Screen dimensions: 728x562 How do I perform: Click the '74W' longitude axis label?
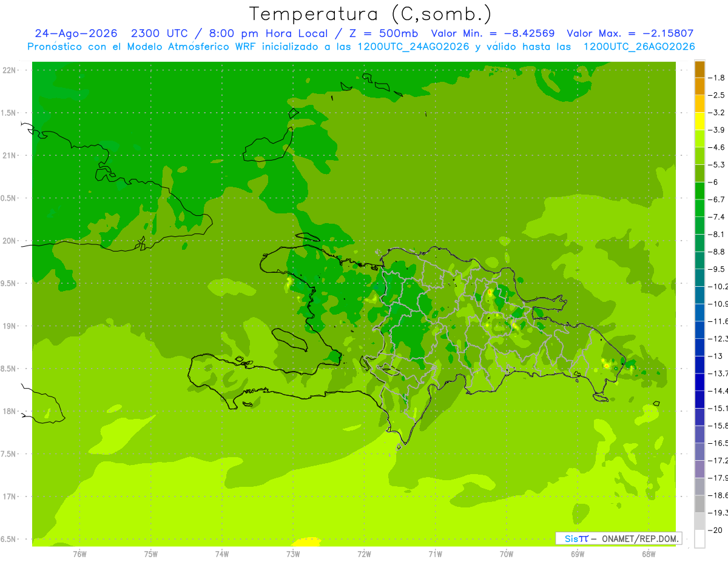222,554
